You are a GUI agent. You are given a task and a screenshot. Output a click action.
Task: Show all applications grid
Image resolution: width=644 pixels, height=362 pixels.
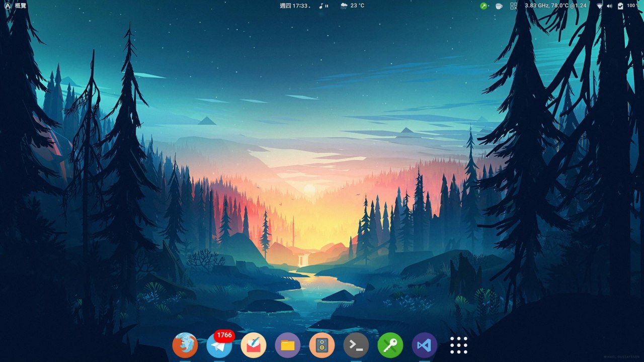(459, 345)
